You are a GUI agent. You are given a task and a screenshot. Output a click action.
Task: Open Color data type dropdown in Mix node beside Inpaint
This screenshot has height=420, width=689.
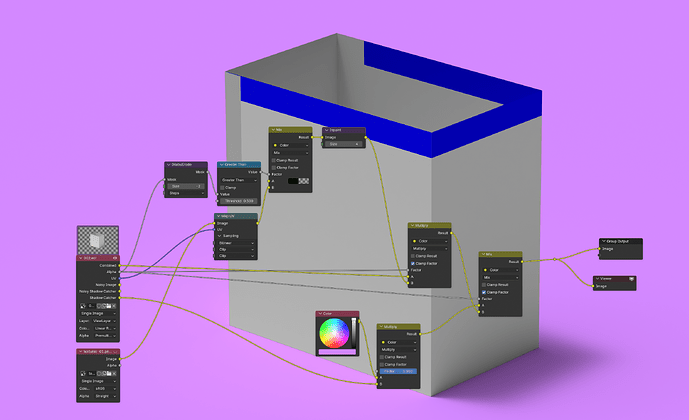tap(290, 145)
